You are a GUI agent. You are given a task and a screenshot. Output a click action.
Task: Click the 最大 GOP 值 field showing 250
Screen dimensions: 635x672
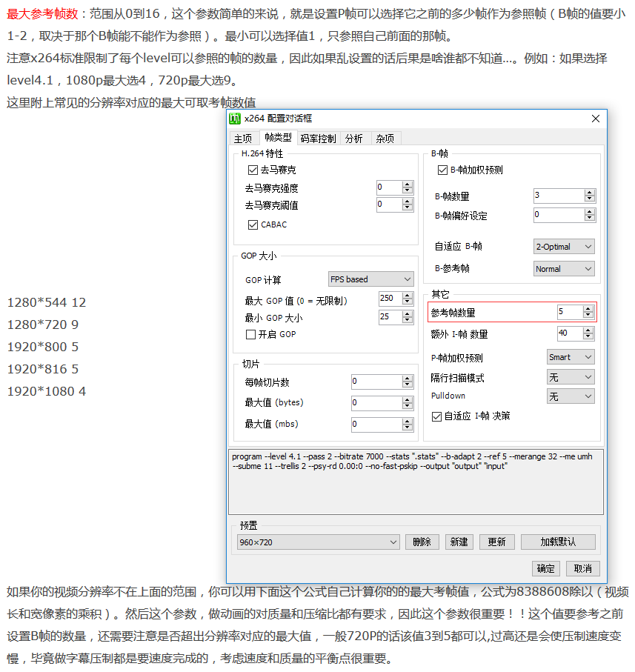(x=390, y=298)
